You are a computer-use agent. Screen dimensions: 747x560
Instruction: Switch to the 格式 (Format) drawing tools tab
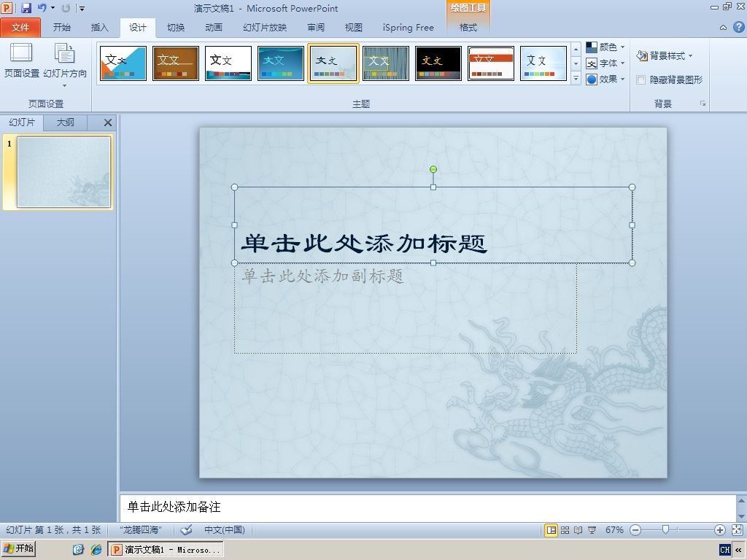click(468, 28)
